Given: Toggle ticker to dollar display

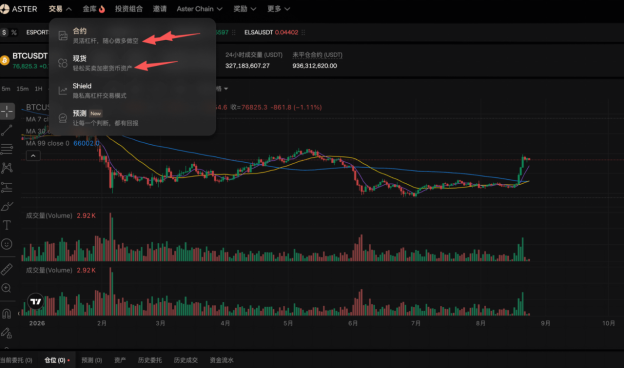Looking at the screenshot, I should click(x=4, y=33).
